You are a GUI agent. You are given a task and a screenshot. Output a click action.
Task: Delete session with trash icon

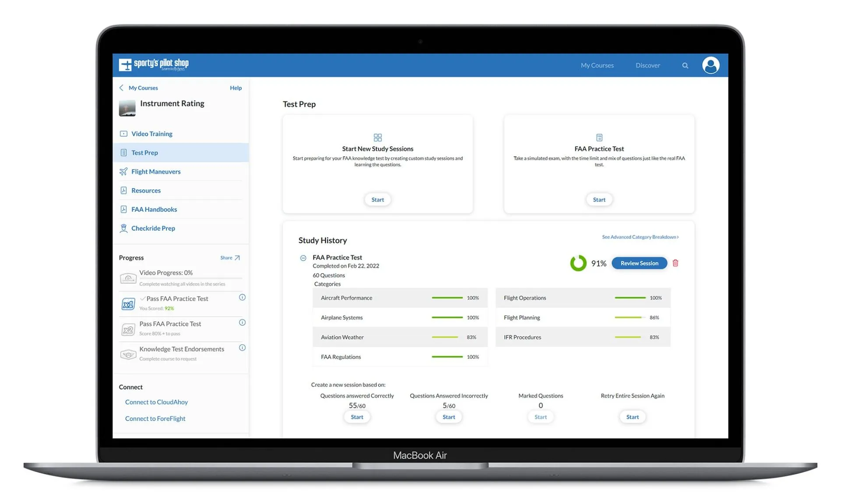[675, 263]
